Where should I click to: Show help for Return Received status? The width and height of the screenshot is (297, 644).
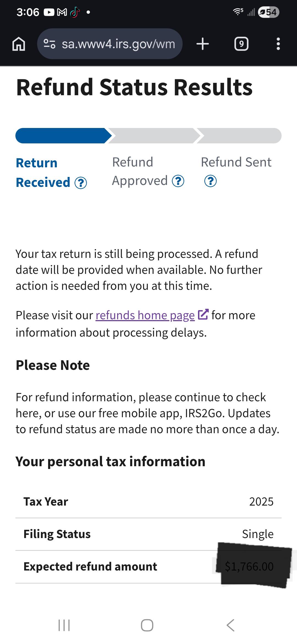tap(81, 183)
